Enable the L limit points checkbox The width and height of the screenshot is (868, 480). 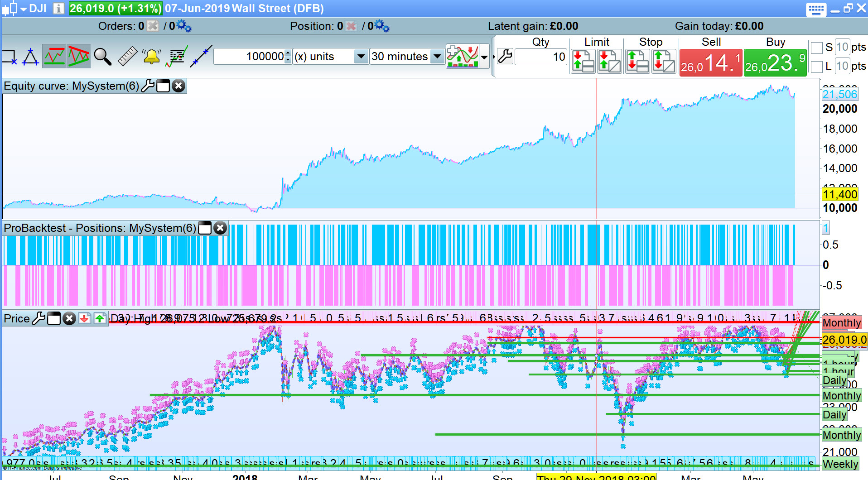[816, 67]
